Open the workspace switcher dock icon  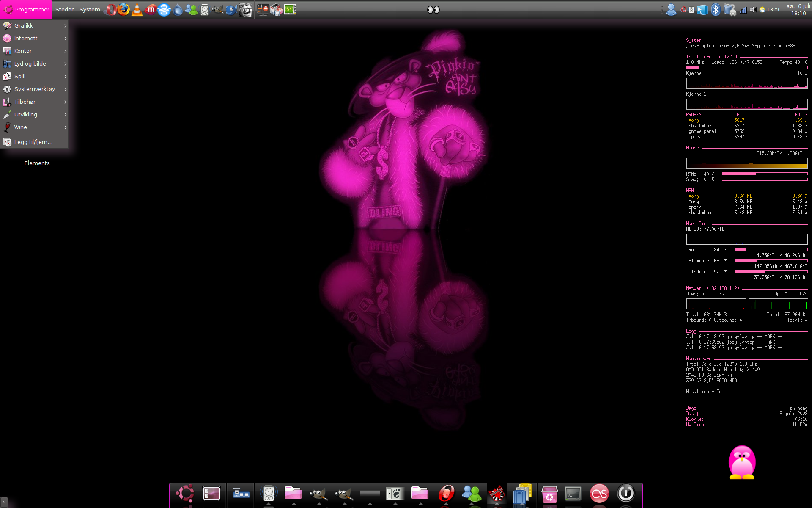241,493
